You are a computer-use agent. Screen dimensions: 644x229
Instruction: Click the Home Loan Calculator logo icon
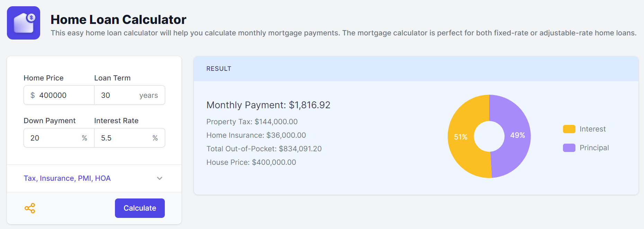pos(24,23)
